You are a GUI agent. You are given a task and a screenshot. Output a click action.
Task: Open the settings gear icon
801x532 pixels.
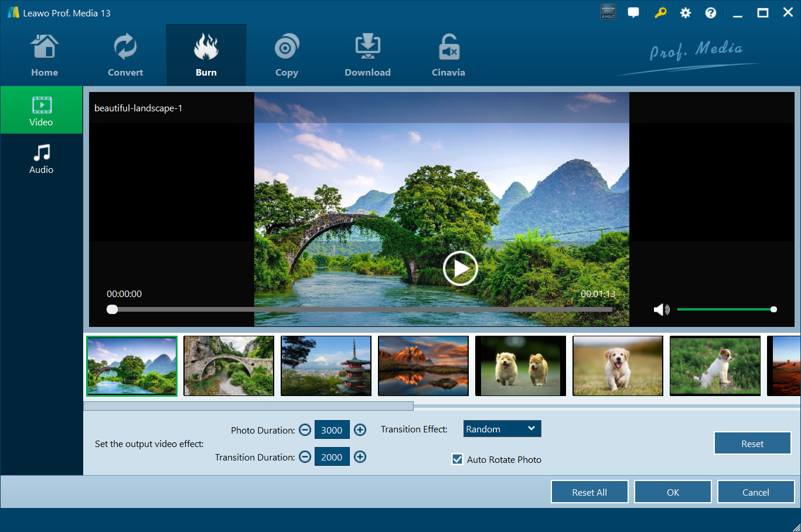pyautogui.click(x=685, y=12)
